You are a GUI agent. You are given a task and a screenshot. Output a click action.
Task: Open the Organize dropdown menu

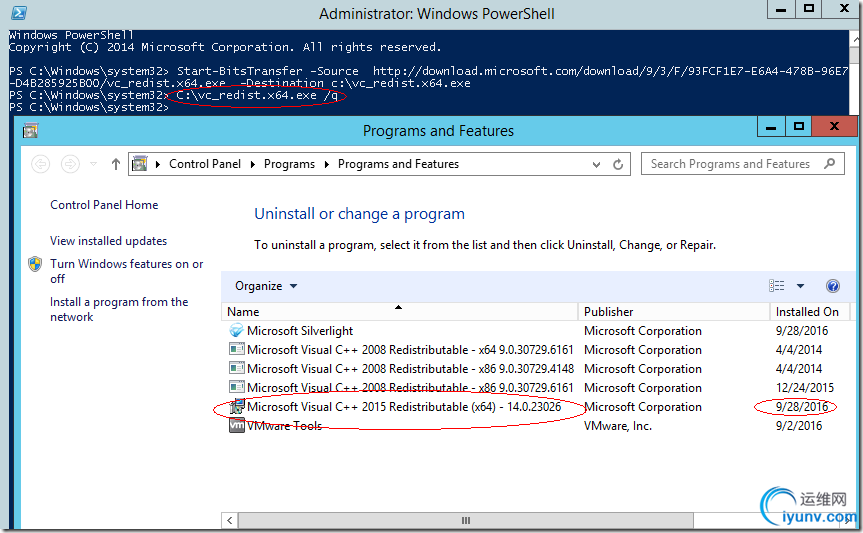pos(266,286)
